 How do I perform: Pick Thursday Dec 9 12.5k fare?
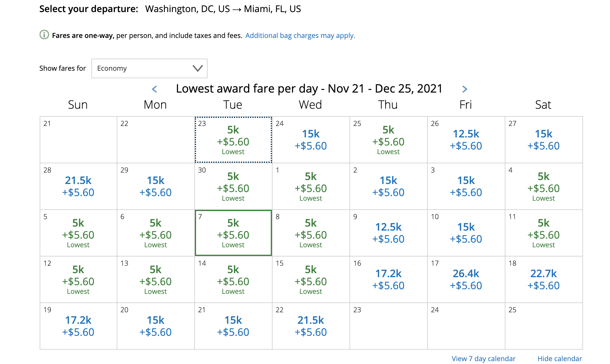coord(388,233)
